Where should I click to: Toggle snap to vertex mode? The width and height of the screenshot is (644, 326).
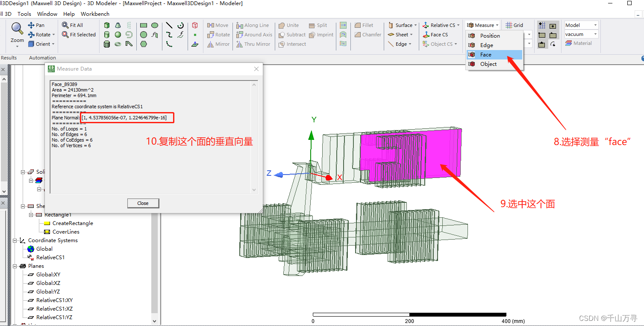pos(542,35)
